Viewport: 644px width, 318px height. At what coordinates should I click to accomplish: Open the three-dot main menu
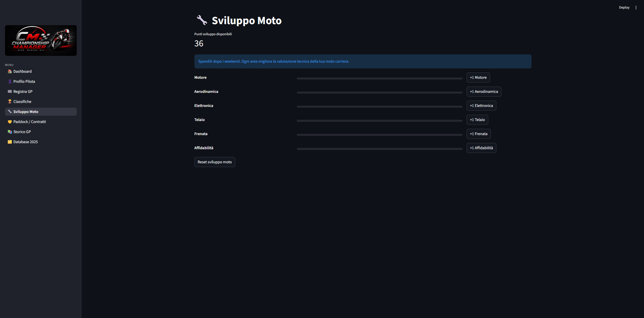[x=636, y=8]
